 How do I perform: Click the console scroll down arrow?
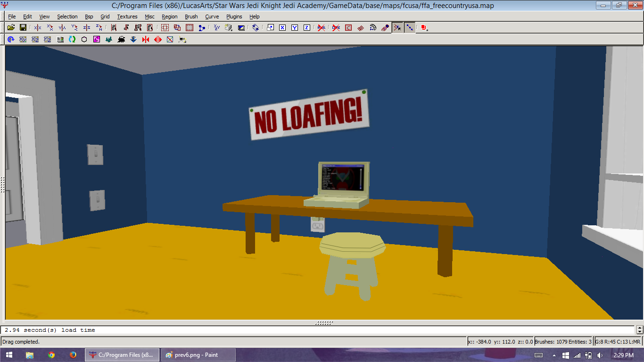tap(640, 332)
